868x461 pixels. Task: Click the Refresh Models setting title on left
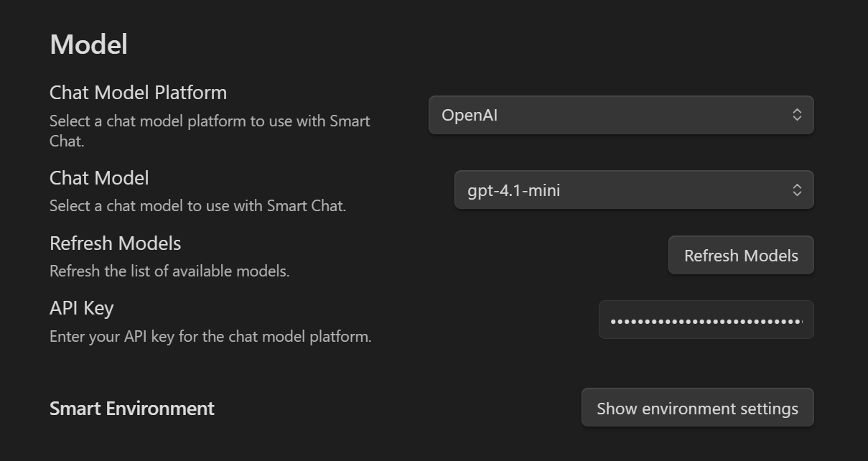pos(115,243)
